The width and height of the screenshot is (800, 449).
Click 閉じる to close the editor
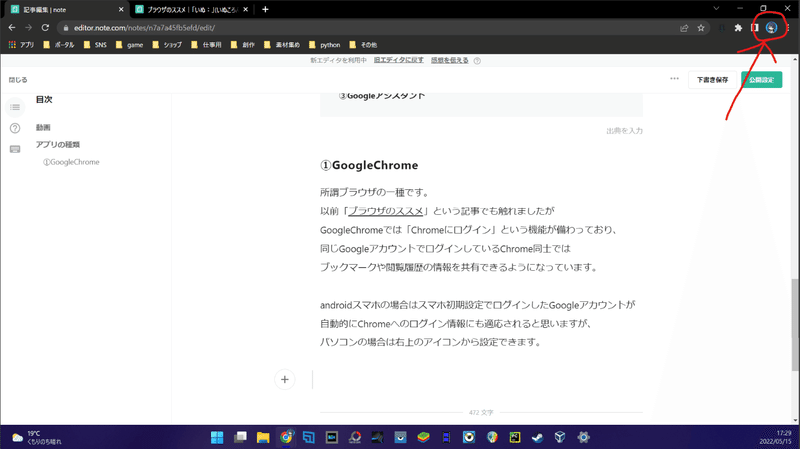point(18,80)
